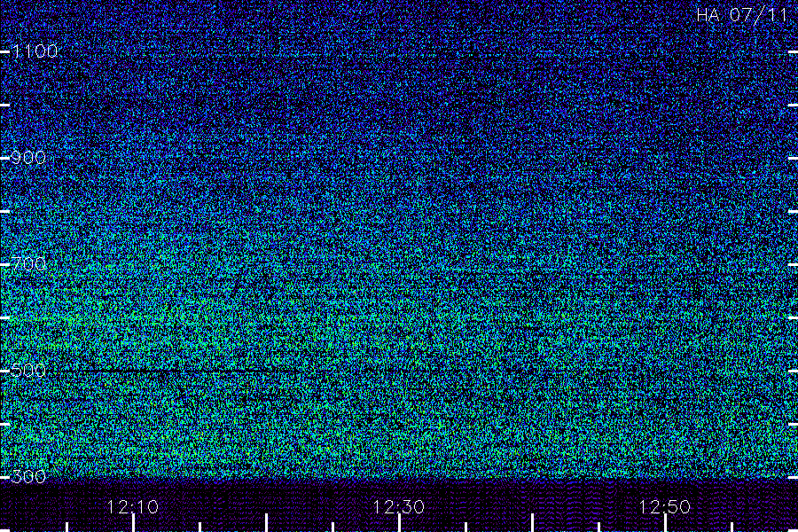The height and width of the screenshot is (532, 798).
Task: Click the 700 frequency axis label
Action: [x=28, y=264]
